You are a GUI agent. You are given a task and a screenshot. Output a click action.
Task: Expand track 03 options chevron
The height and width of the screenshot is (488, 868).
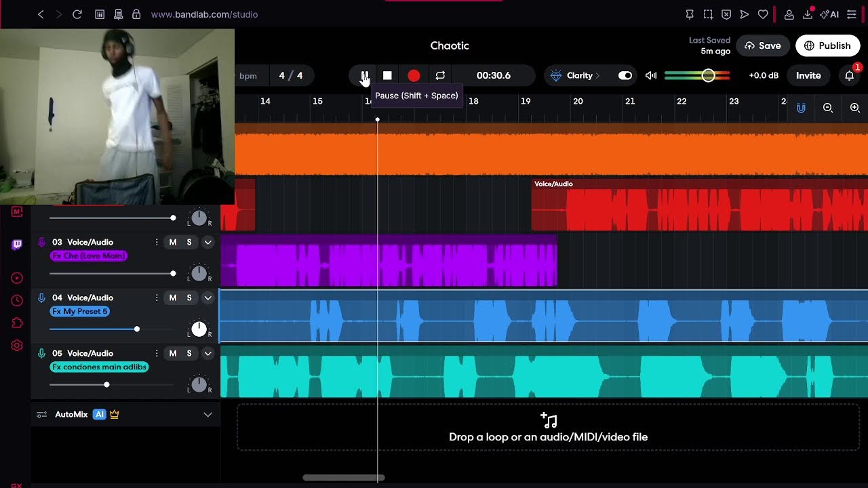click(208, 242)
